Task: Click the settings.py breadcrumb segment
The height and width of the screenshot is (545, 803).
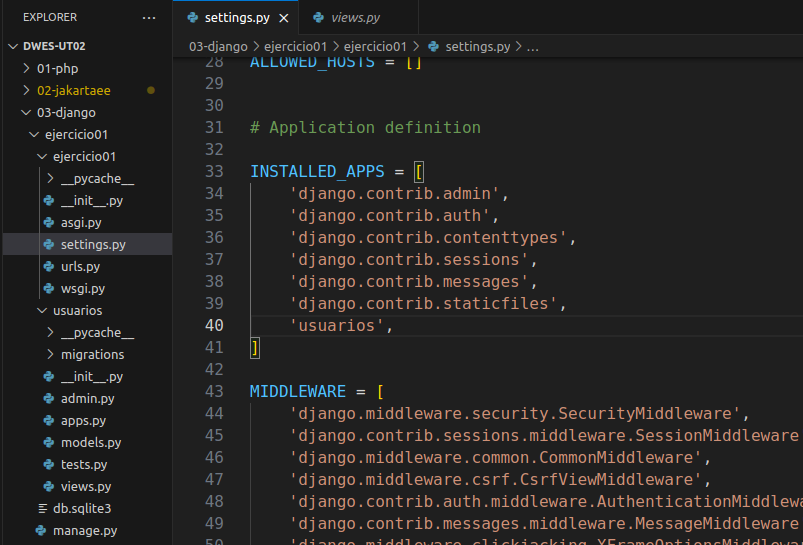Action: (477, 47)
